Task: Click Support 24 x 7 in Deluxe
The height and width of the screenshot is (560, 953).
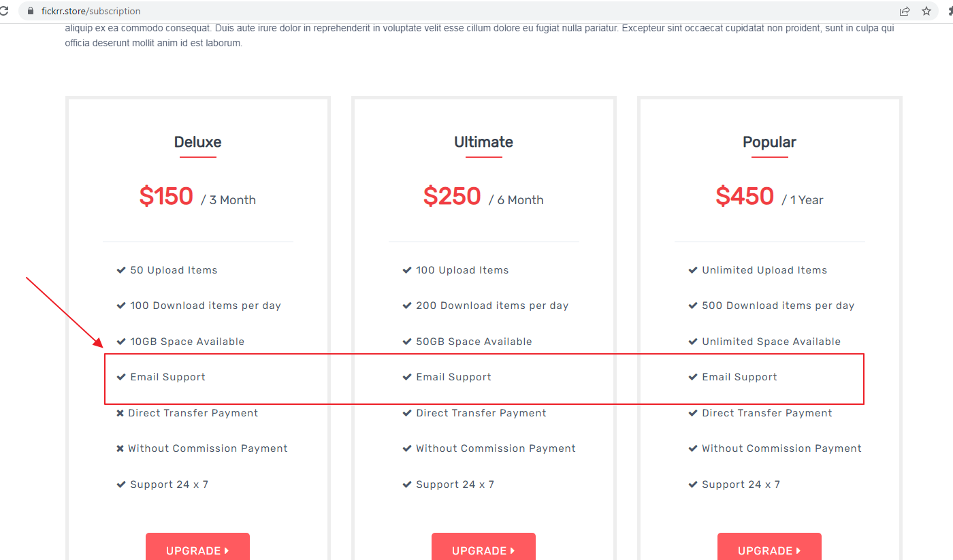Action: [169, 484]
